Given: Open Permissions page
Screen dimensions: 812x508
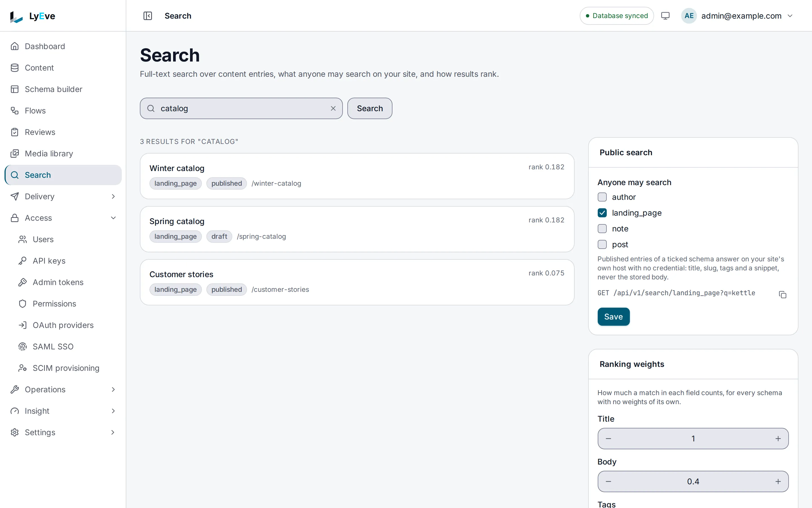Looking at the screenshot, I should coord(67,304).
